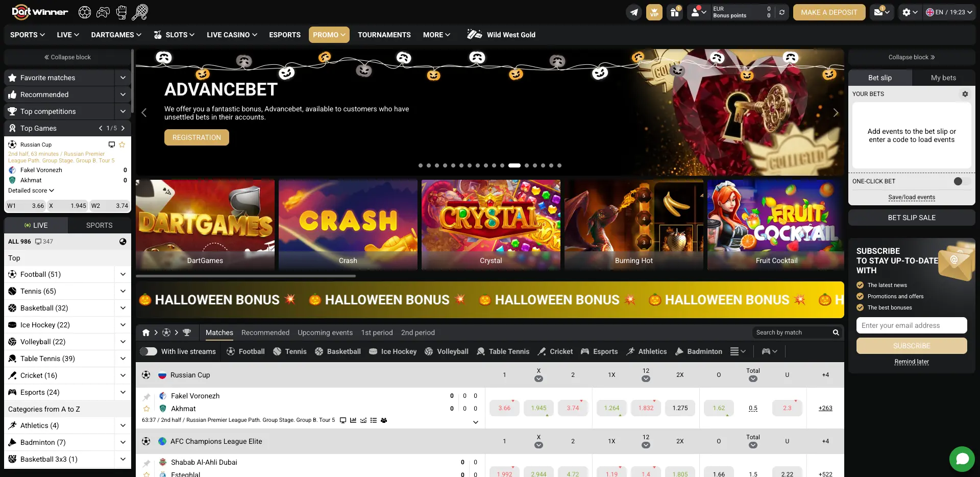Expand the Favorite matches section
The width and height of the screenshot is (980, 477).
click(123, 78)
